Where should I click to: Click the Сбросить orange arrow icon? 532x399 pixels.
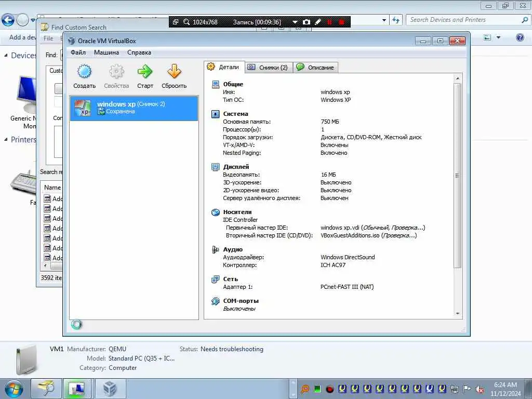174,72
